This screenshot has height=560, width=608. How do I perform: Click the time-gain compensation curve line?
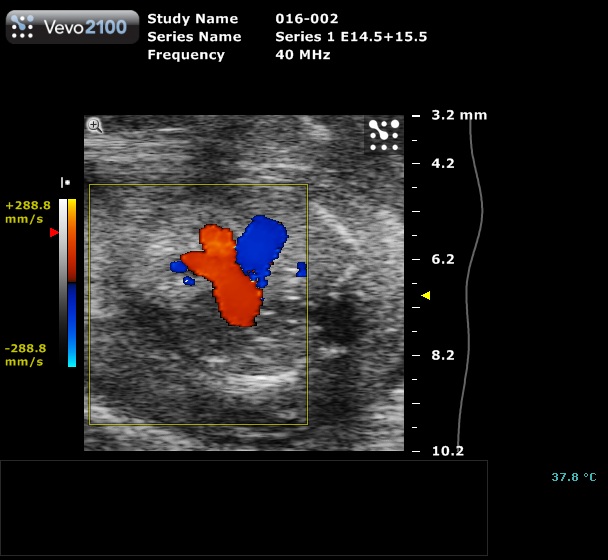(x=470, y=283)
